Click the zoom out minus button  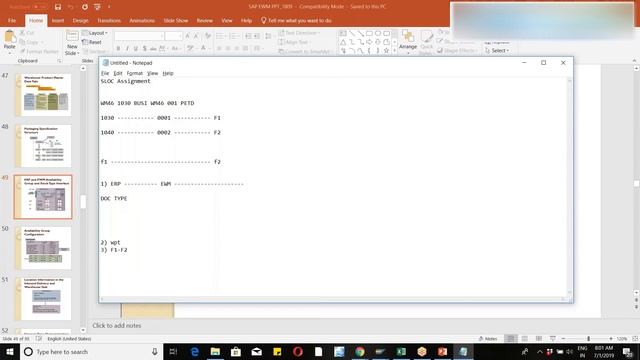pos(563,339)
